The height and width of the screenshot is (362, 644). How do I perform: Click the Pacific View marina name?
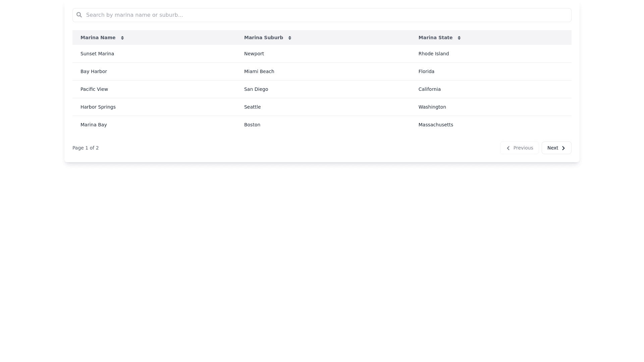pos(94,89)
